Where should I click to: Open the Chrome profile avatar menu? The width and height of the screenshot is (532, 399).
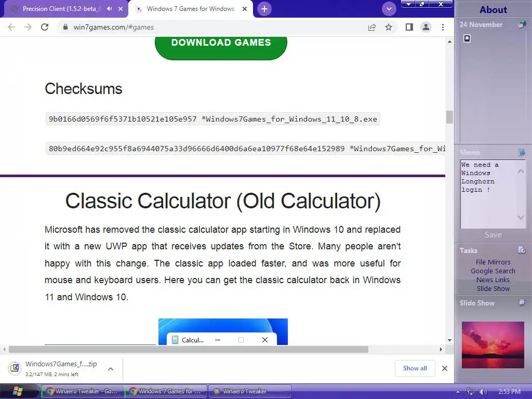pyautogui.click(x=426, y=27)
